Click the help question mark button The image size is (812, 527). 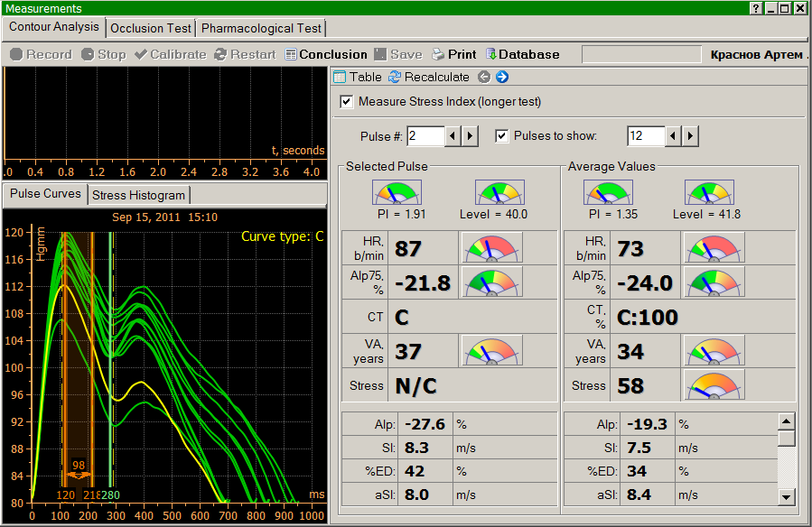coord(756,8)
